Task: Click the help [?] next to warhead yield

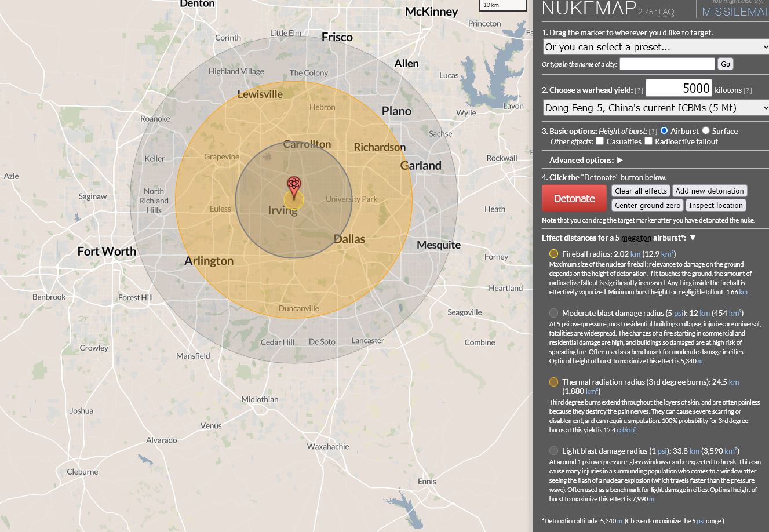Action: (639, 90)
